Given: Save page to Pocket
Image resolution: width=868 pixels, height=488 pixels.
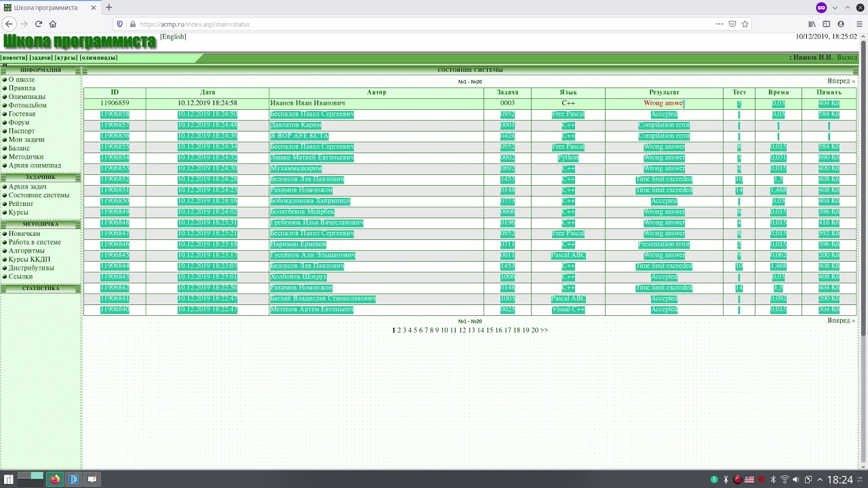Looking at the screenshot, I should tap(732, 24).
